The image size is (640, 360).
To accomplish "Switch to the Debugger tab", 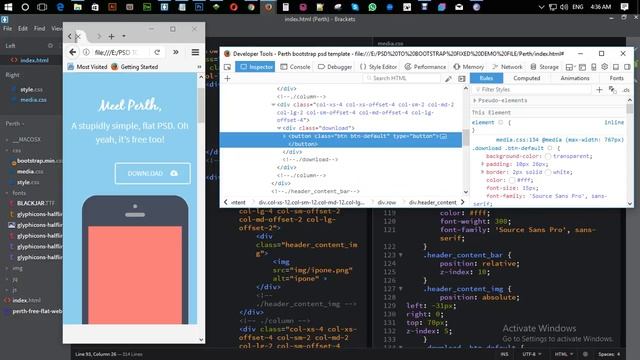I will (x=335, y=67).
